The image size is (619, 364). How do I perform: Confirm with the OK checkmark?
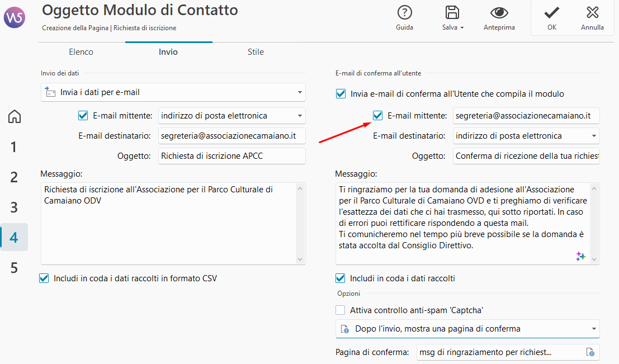551,13
